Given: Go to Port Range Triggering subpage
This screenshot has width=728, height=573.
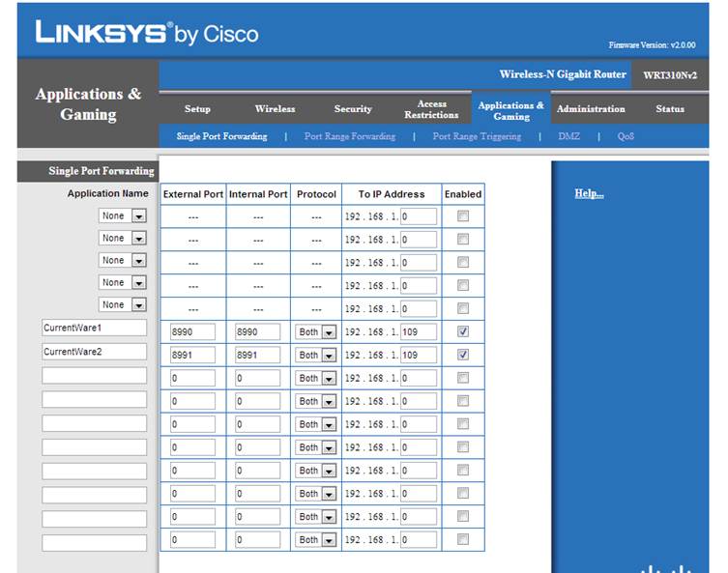Looking at the screenshot, I should coord(477,136).
